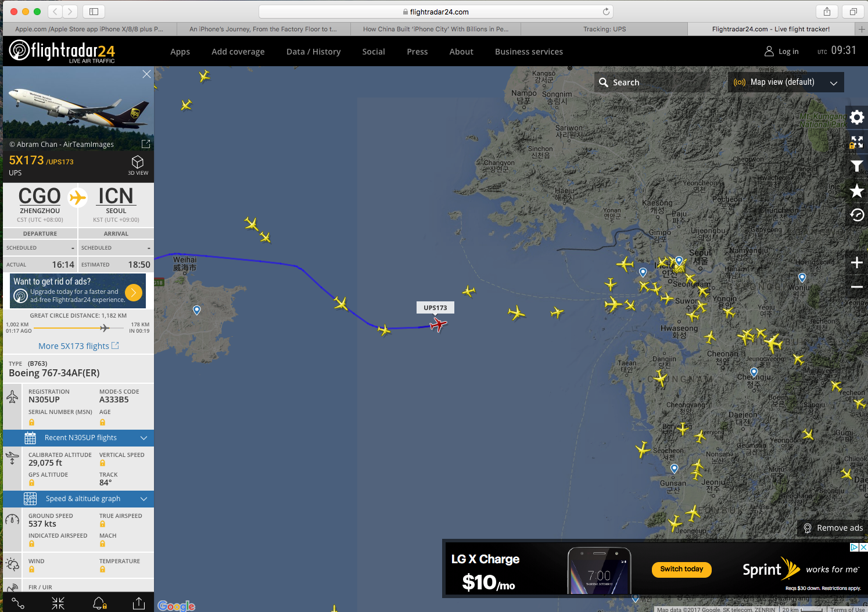Switch to Tracking: UPS tab
This screenshot has width=868, height=612.
coord(604,29)
